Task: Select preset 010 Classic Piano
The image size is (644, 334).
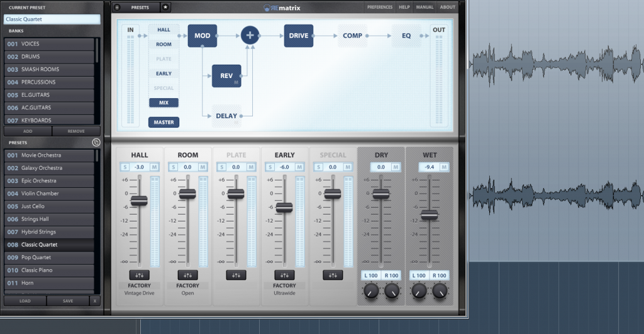Action: coord(49,270)
